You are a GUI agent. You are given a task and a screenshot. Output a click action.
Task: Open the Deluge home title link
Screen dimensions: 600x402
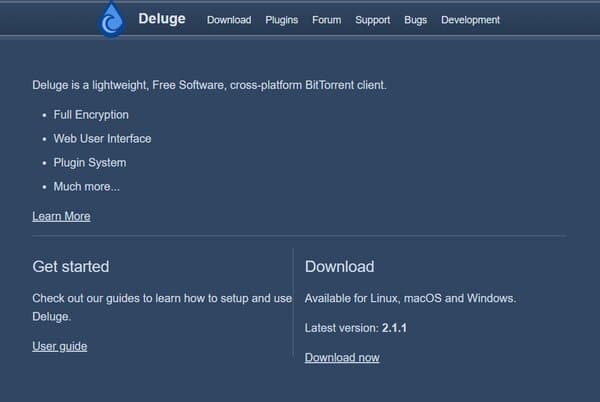[161, 19]
